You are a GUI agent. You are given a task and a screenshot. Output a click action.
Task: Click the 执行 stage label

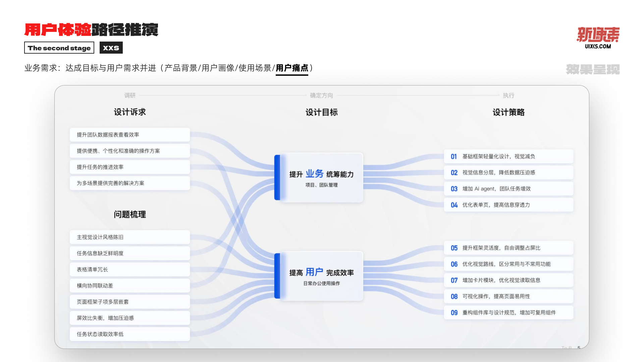508,96
